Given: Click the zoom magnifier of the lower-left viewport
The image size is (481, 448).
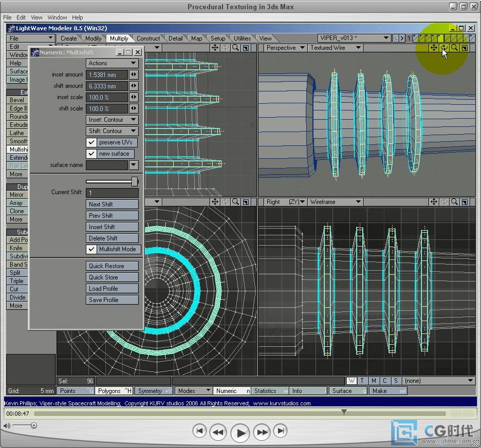Looking at the screenshot, I should tap(235, 202).
